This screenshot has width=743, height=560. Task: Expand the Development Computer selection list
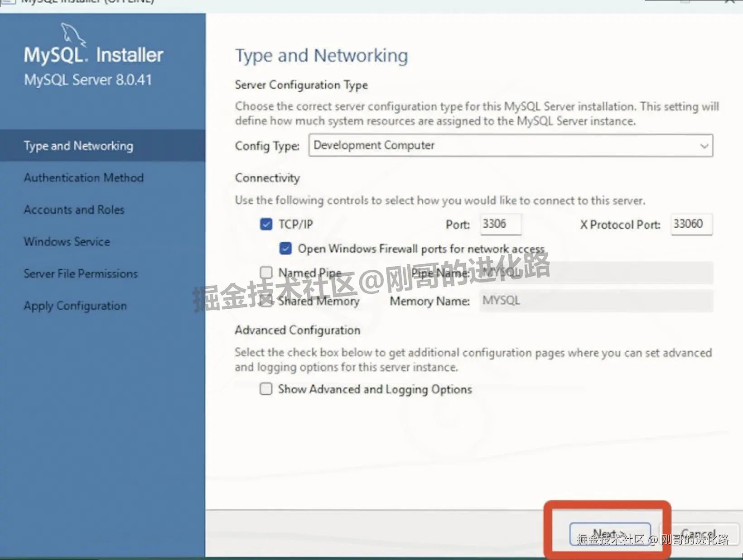pos(703,146)
